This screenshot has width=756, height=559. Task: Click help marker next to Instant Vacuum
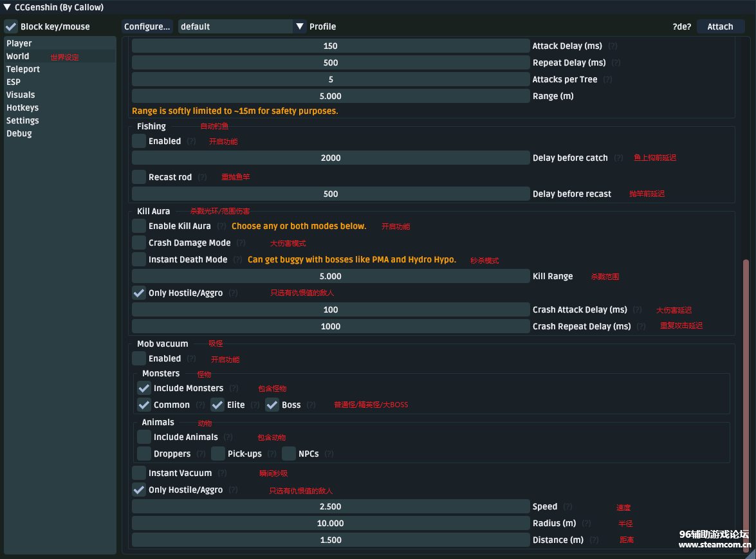222,473
